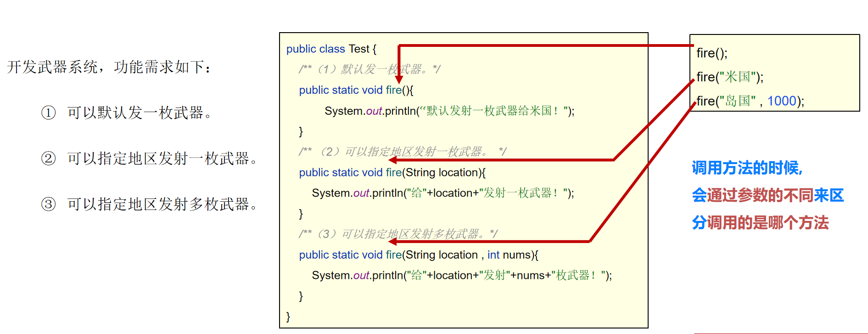868x334 pixels.
Task: Click the method declaration 'public static void fire(){'
Action: coord(356,90)
